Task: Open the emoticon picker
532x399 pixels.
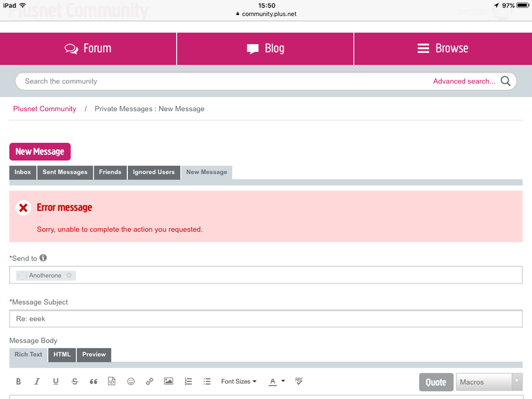Action: coord(131,381)
